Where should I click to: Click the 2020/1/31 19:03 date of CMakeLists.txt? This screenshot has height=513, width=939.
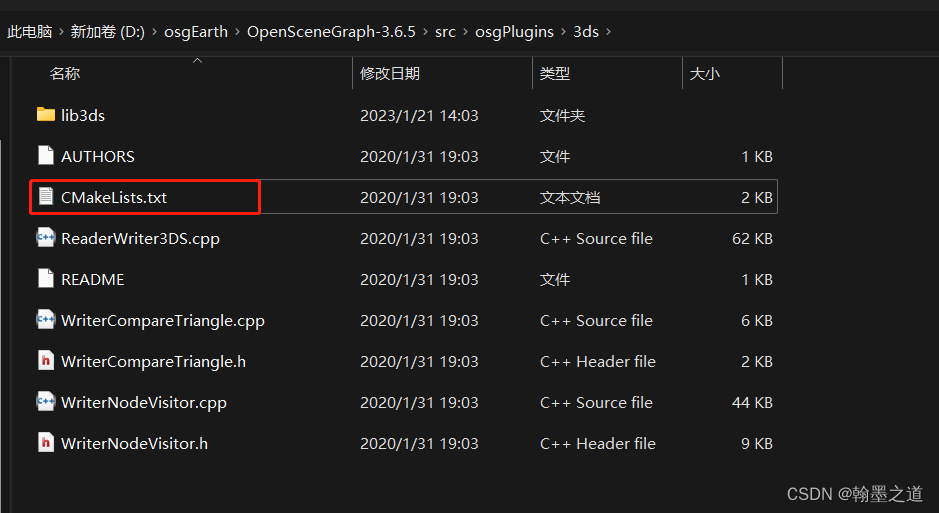pyautogui.click(x=419, y=198)
